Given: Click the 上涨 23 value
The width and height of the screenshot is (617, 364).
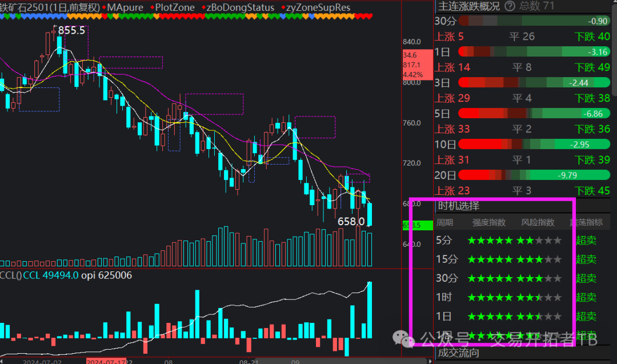Looking at the screenshot, I should point(452,191).
